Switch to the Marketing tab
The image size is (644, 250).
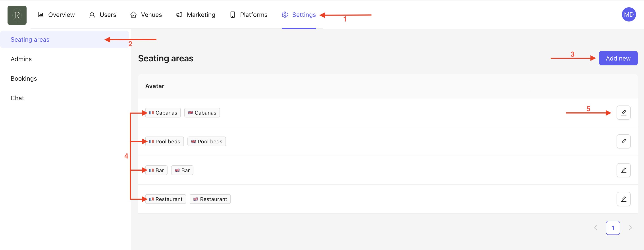coord(196,15)
